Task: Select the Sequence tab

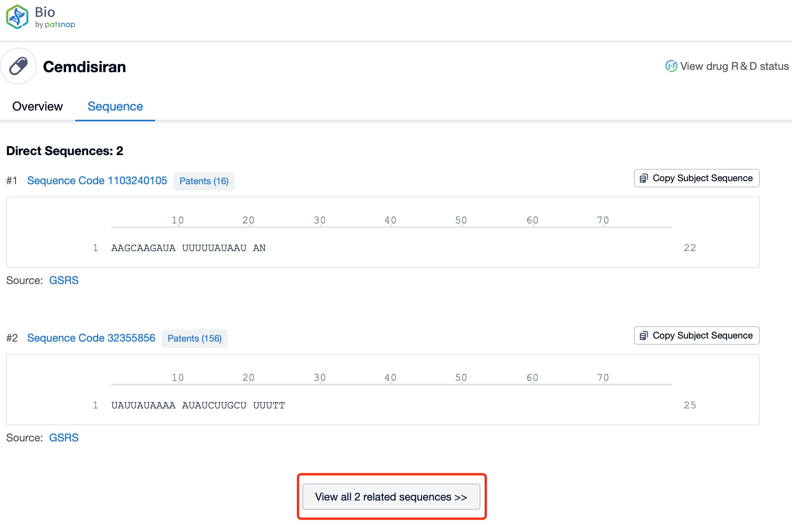Action: tap(114, 107)
